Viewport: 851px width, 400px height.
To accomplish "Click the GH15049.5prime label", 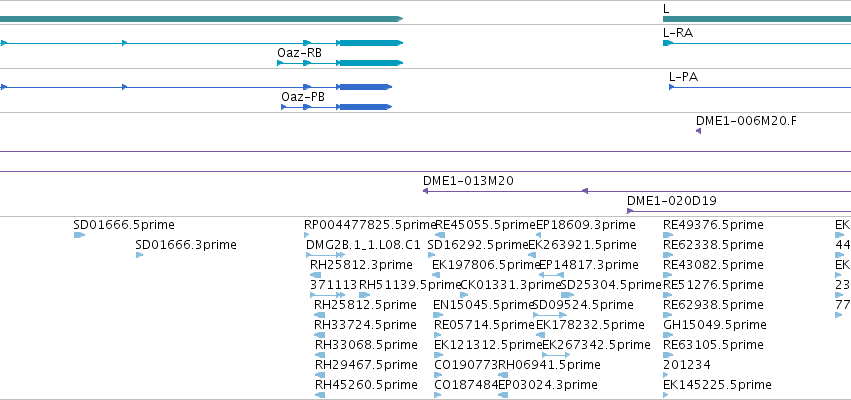I will pyautogui.click(x=715, y=325).
